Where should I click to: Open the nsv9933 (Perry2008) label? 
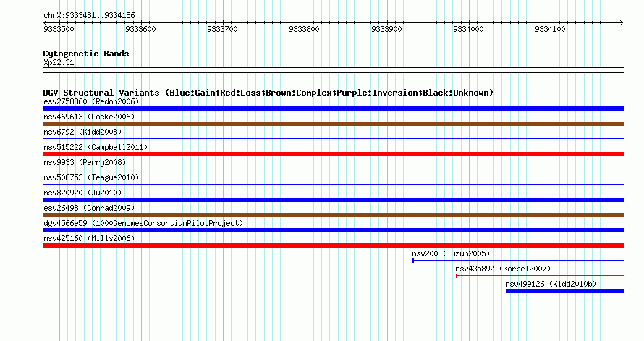(x=85, y=162)
